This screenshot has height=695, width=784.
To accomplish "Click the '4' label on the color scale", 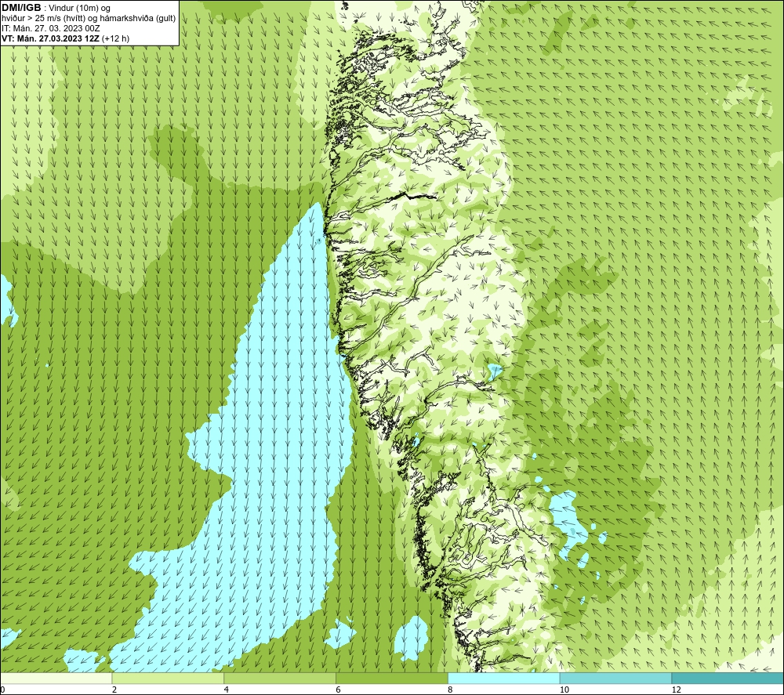I will 227,690.
